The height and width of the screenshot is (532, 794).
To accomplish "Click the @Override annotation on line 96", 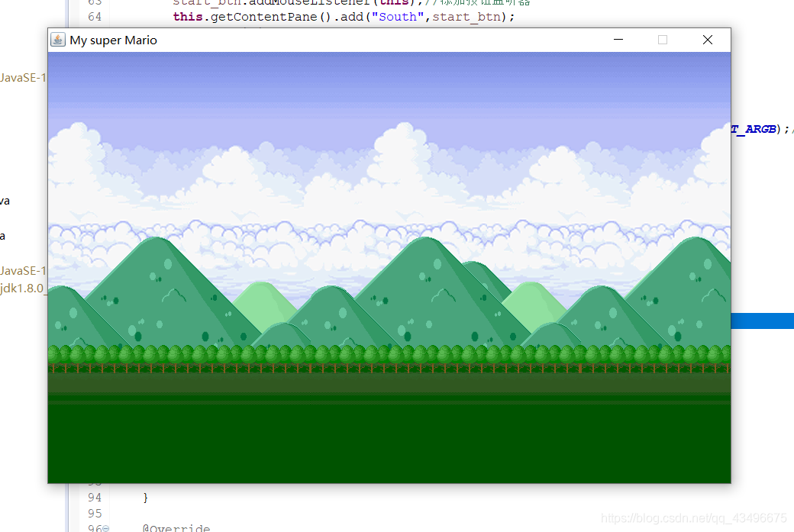I will click(x=176, y=528).
